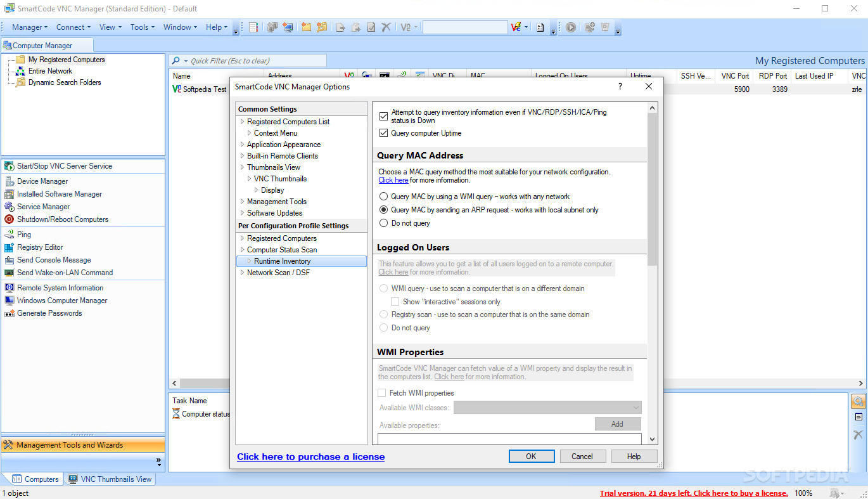Click the Start/Stop VNC Server Service icon
This screenshot has height=499, width=868.
coord(9,166)
